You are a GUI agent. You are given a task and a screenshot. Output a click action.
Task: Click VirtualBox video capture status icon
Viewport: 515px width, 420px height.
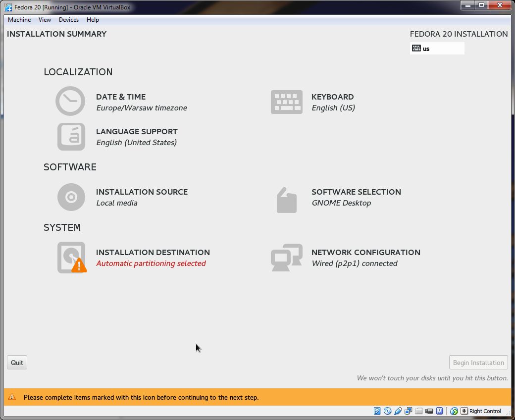point(429,411)
